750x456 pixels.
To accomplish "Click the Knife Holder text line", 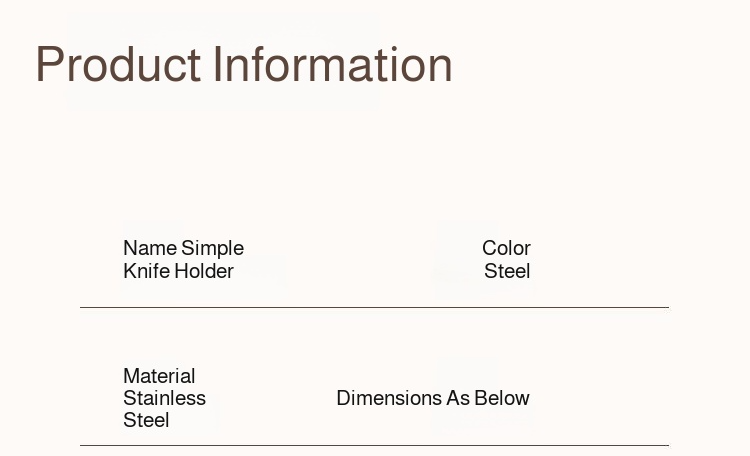I will click(178, 271).
